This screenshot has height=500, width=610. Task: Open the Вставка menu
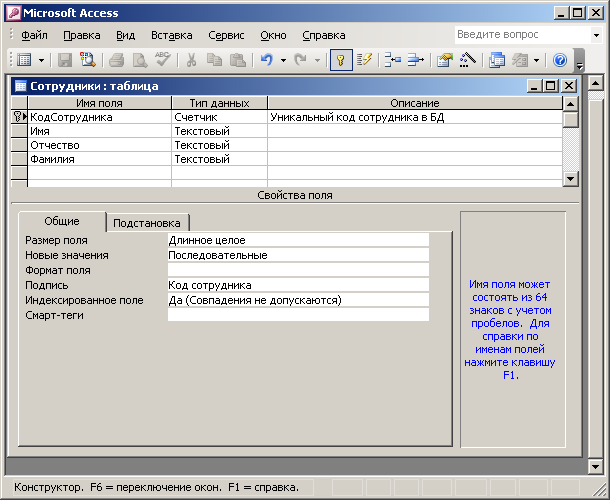pos(172,35)
